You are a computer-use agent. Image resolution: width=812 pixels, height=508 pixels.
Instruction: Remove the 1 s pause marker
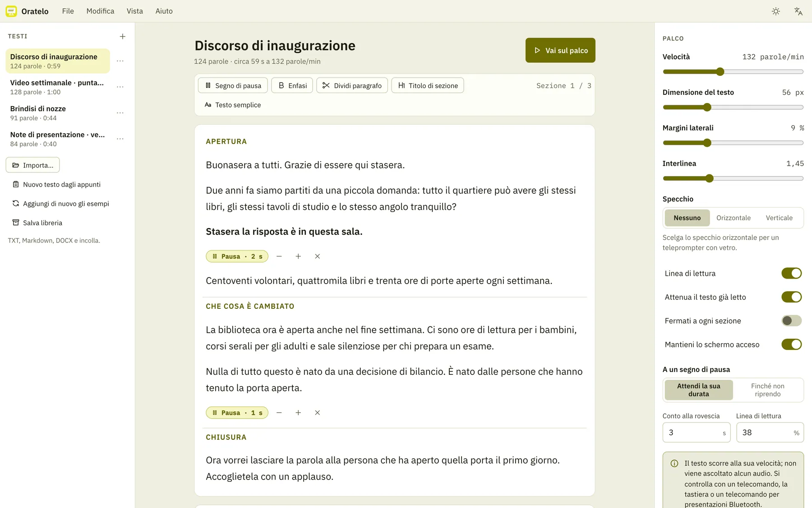pos(318,413)
